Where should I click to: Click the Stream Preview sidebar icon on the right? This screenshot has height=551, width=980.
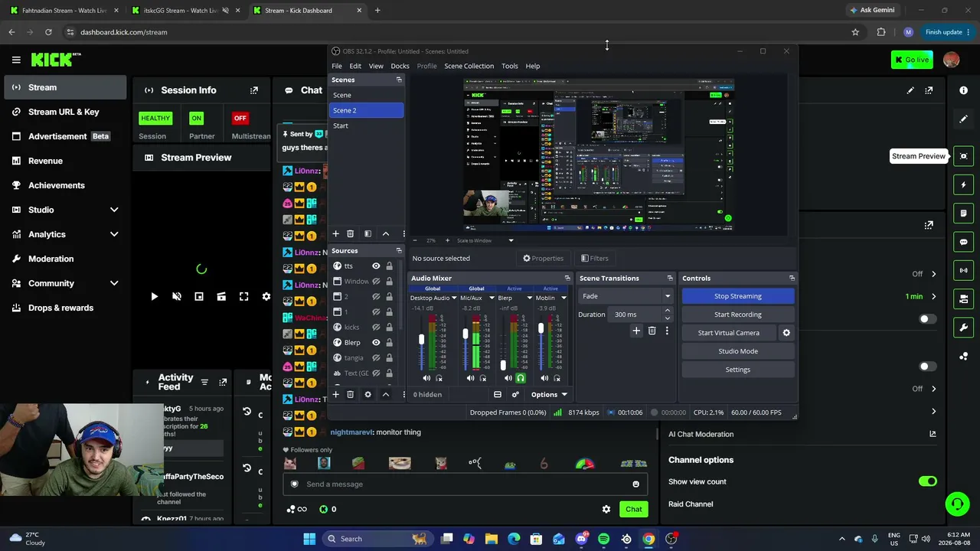click(x=964, y=156)
